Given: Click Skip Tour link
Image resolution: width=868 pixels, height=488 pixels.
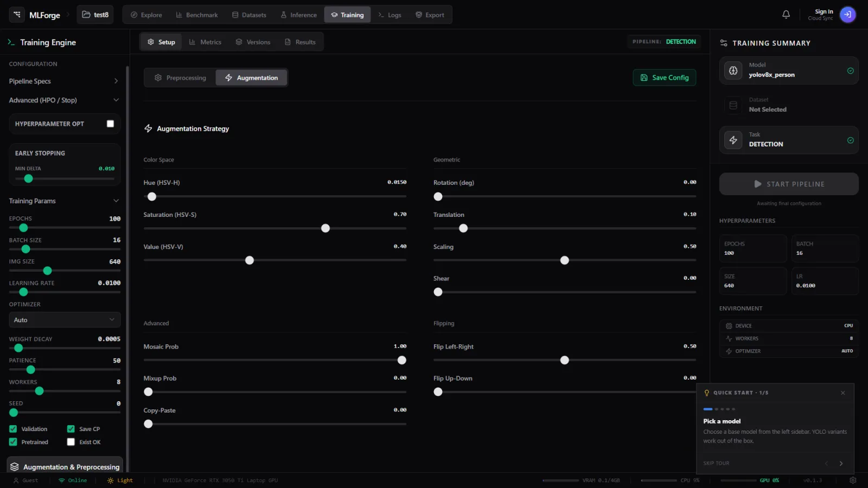Looking at the screenshot, I should pos(716,463).
